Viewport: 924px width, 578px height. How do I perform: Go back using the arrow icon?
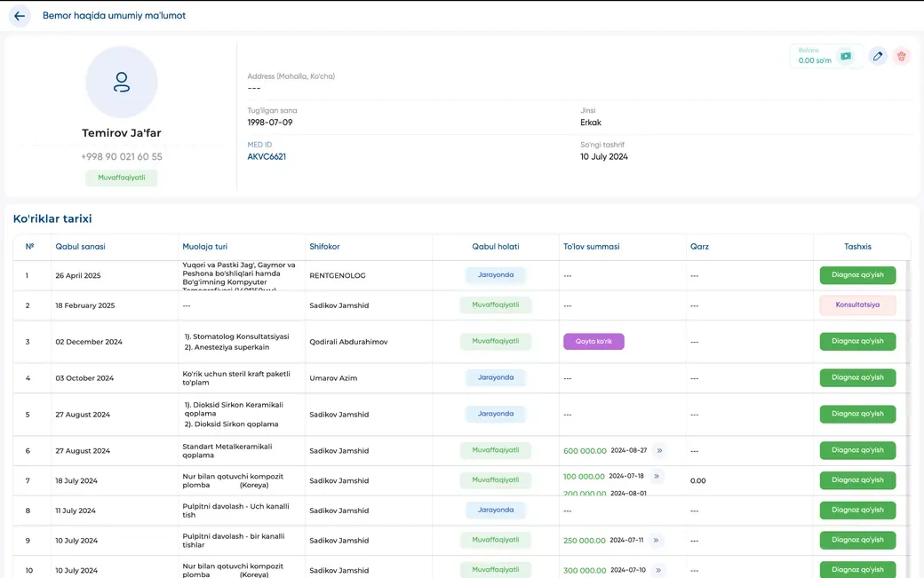tap(20, 16)
